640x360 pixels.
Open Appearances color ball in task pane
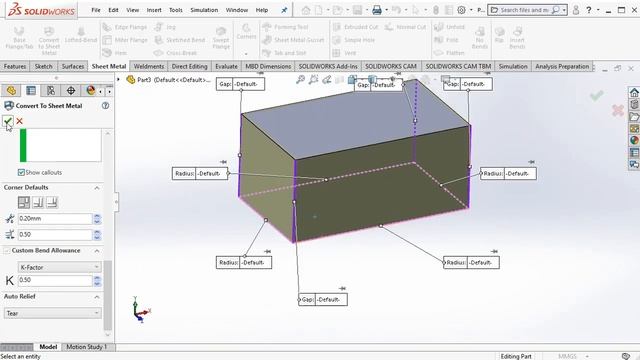tap(634, 140)
